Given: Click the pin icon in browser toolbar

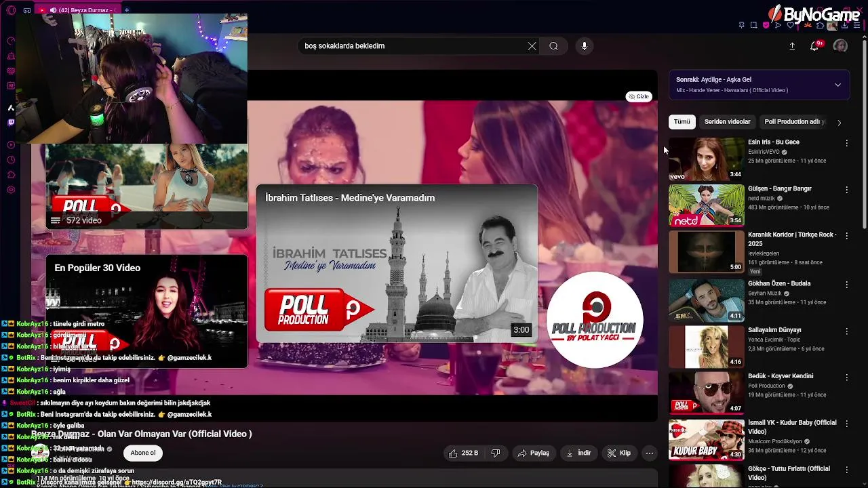Looking at the screenshot, I should click(x=741, y=25).
